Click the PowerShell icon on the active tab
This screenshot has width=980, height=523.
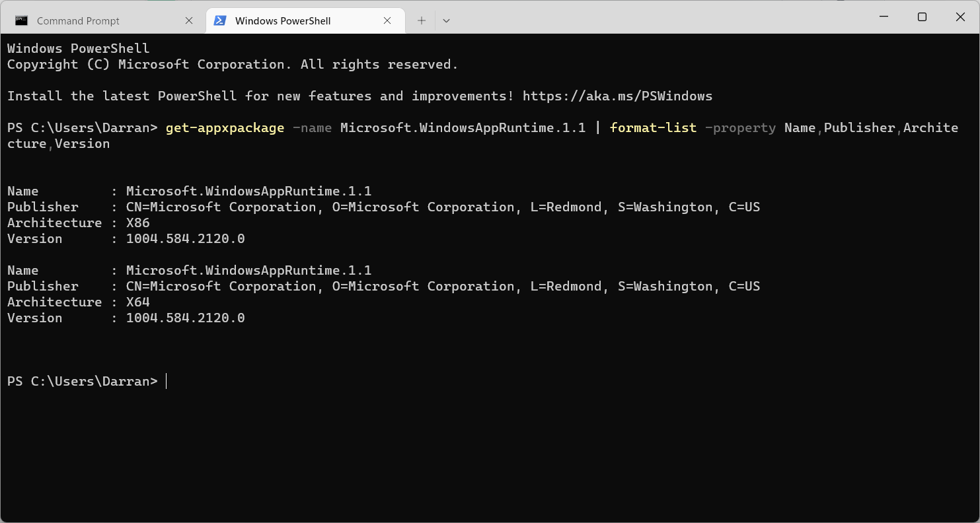coord(220,20)
